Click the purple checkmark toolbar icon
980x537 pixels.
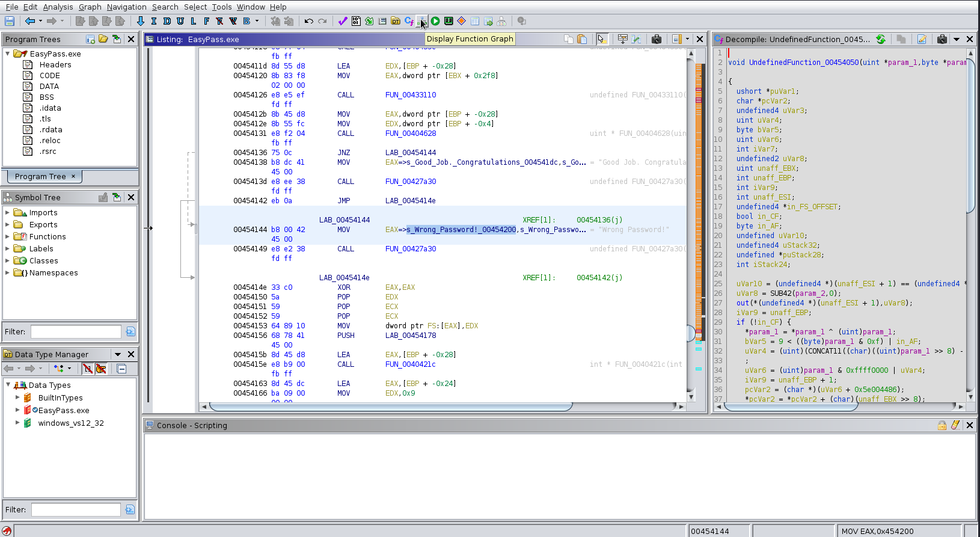343,21
